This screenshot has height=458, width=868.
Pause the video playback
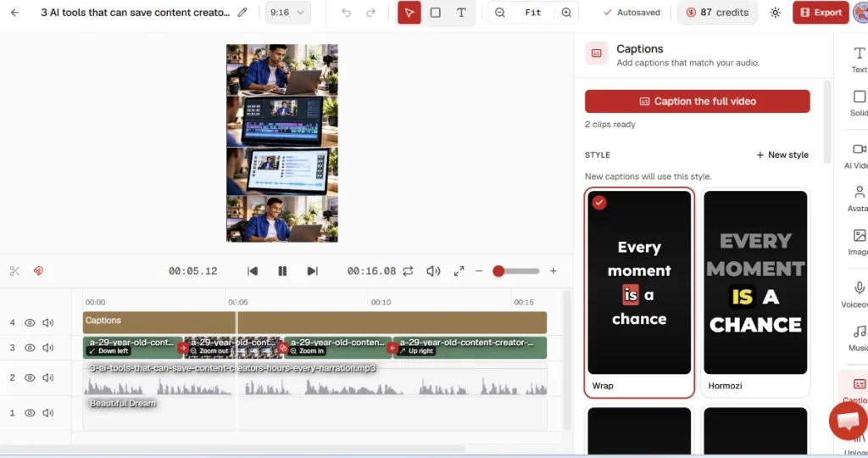click(282, 271)
